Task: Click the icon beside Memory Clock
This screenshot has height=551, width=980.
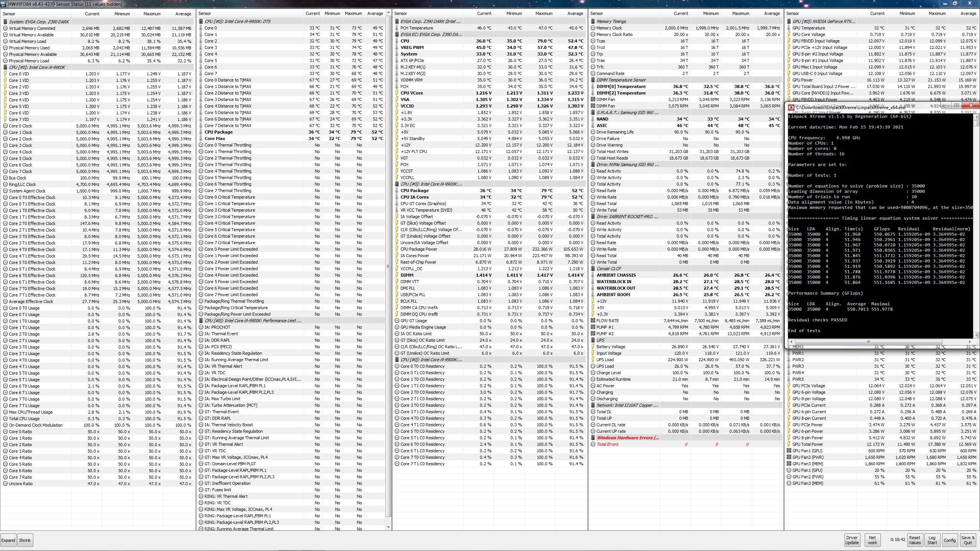Action: pyautogui.click(x=593, y=28)
